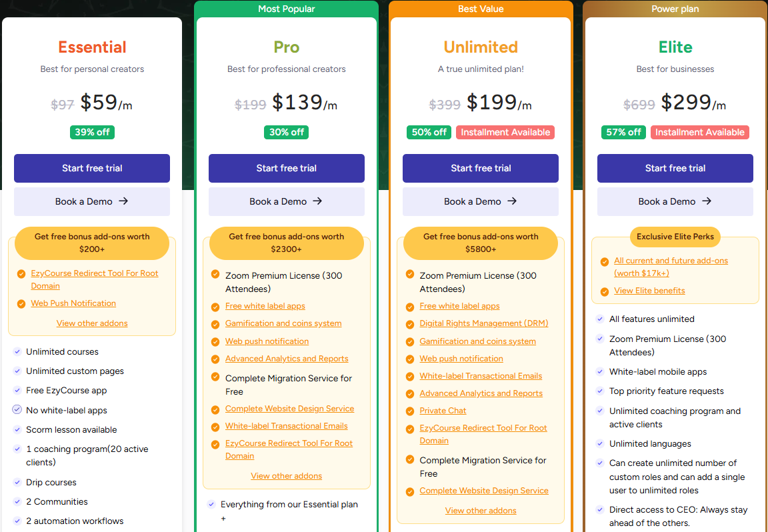The height and width of the screenshot is (532, 768).
Task: Start free trial for Pro plan
Action: (x=287, y=168)
